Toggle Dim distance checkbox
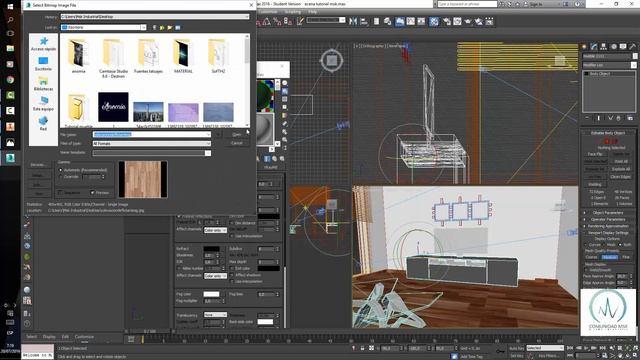The height and width of the screenshot is (360, 640). click(x=231, y=223)
